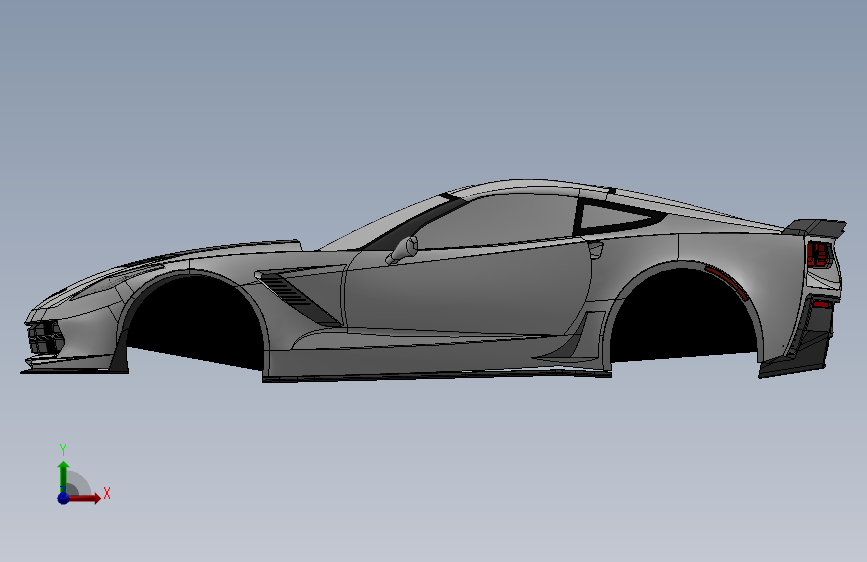Select the front headlight grille
The height and width of the screenshot is (562, 867).
[x=45, y=337]
